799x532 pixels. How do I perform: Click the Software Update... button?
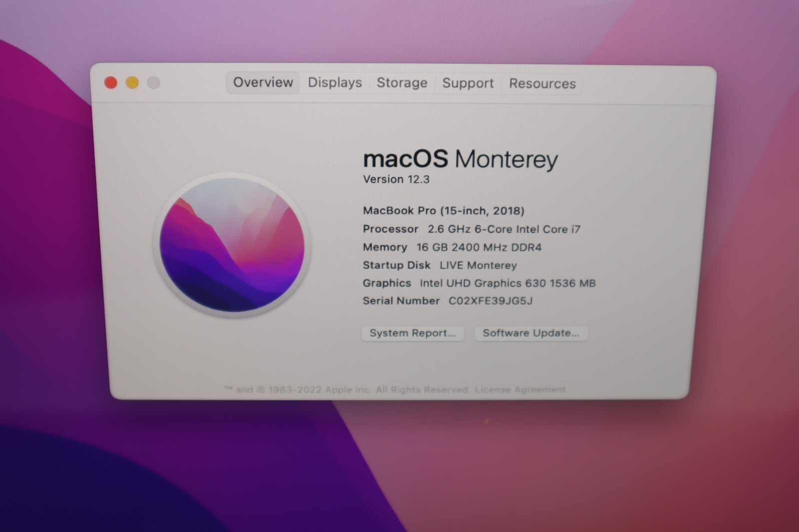tap(531, 333)
